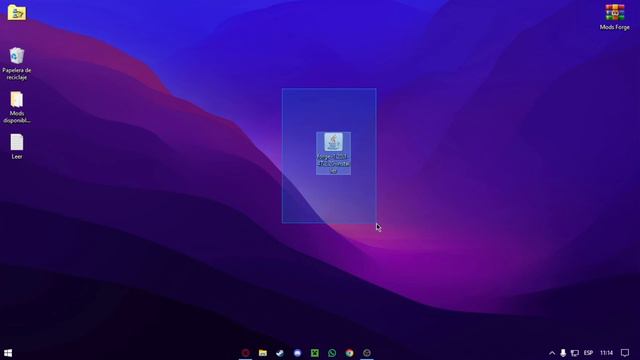Select the Mods Forge archive icon
640x360 pixels.
615,17
